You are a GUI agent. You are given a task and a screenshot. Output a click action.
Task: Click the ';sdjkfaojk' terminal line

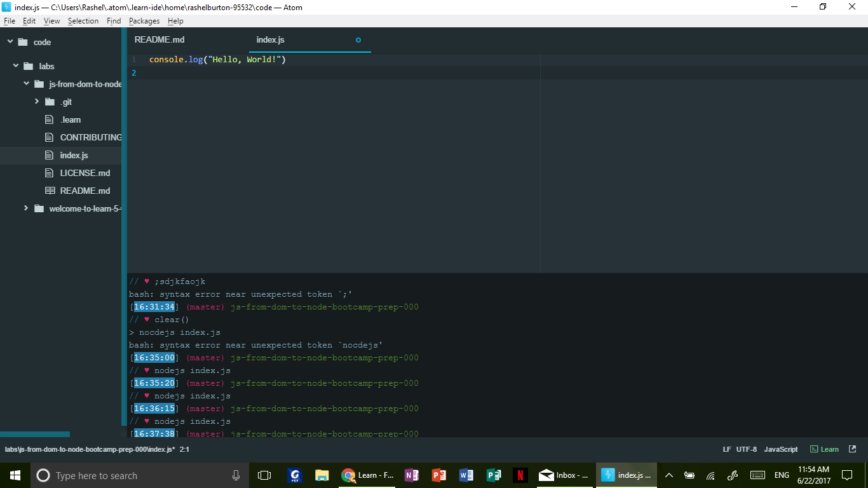[167, 281]
